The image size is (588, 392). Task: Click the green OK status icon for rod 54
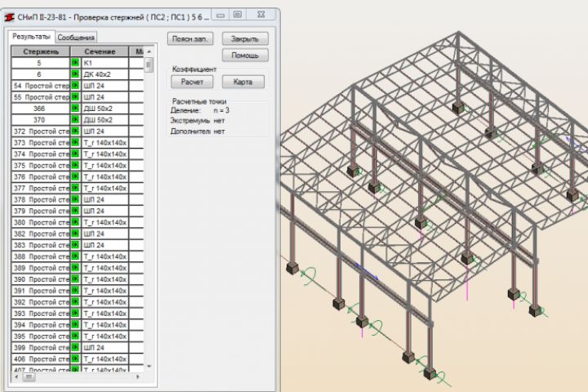coord(75,86)
